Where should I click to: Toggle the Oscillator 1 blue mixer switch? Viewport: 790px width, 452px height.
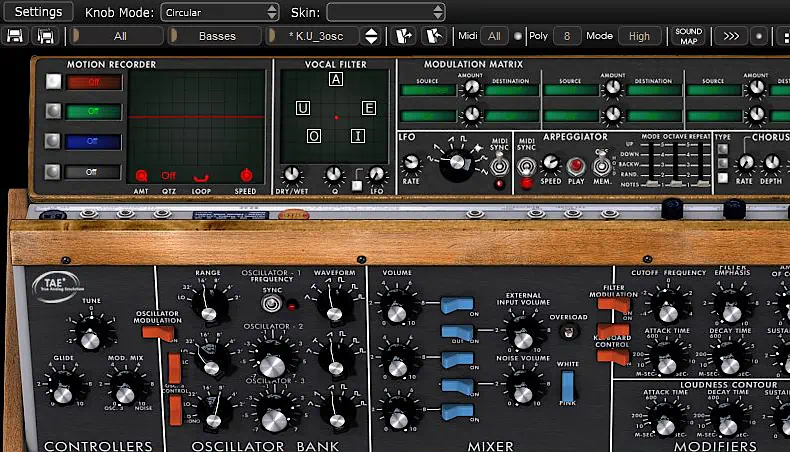point(457,305)
